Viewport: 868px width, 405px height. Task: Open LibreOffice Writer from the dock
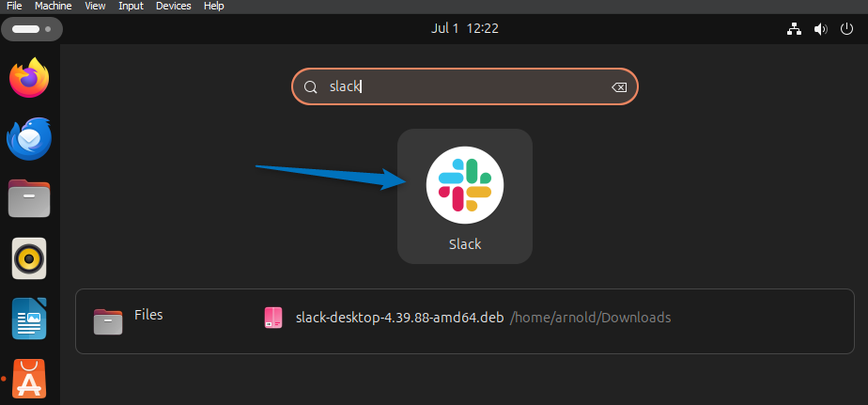29,319
